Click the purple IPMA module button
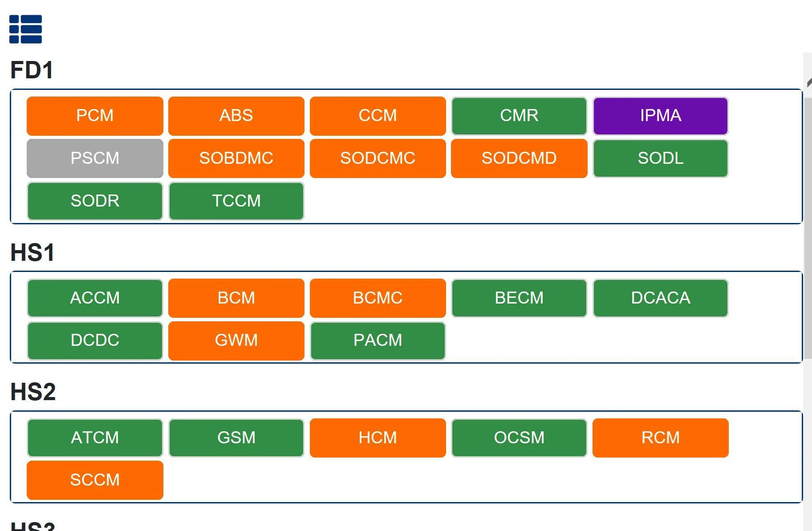Image resolution: width=812 pixels, height=531 pixels. (660, 116)
